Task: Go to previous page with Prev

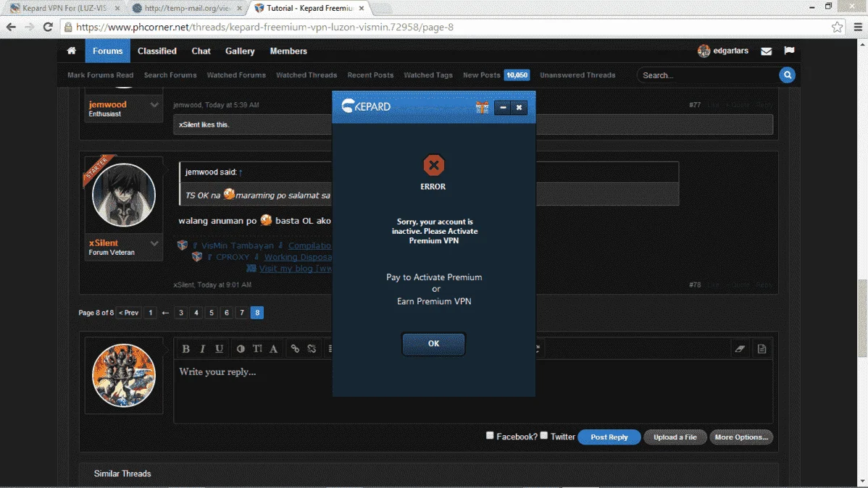Action: 128,313
